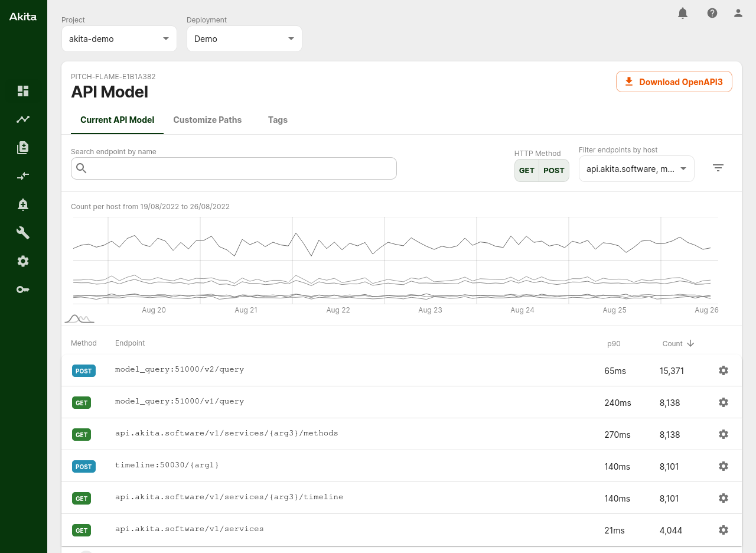Open the compare arrows diff icon in sidebar
The image size is (756, 553).
[x=23, y=176]
